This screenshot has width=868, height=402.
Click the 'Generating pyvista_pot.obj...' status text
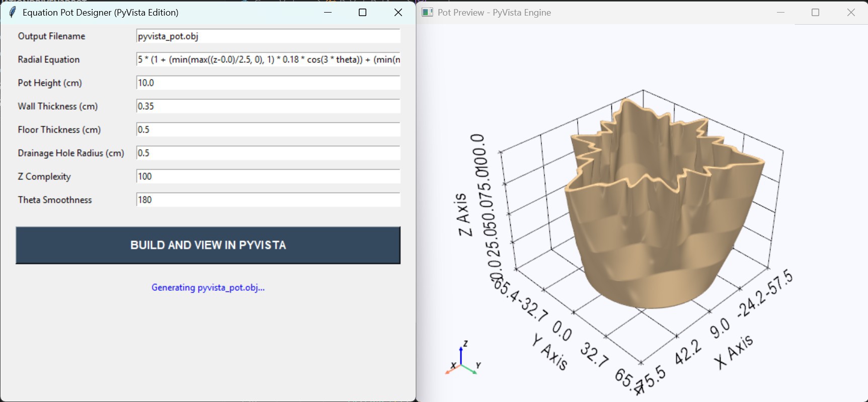[208, 288]
